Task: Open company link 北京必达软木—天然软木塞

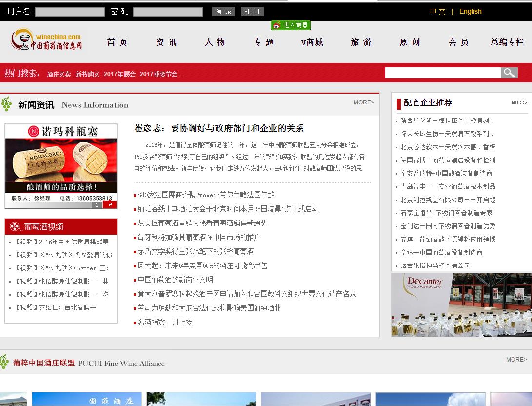Action: point(448,147)
